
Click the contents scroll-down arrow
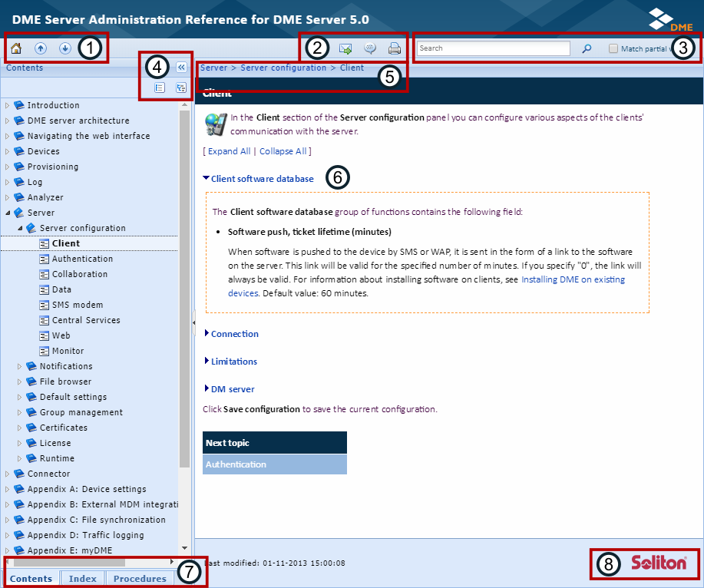pos(184,548)
